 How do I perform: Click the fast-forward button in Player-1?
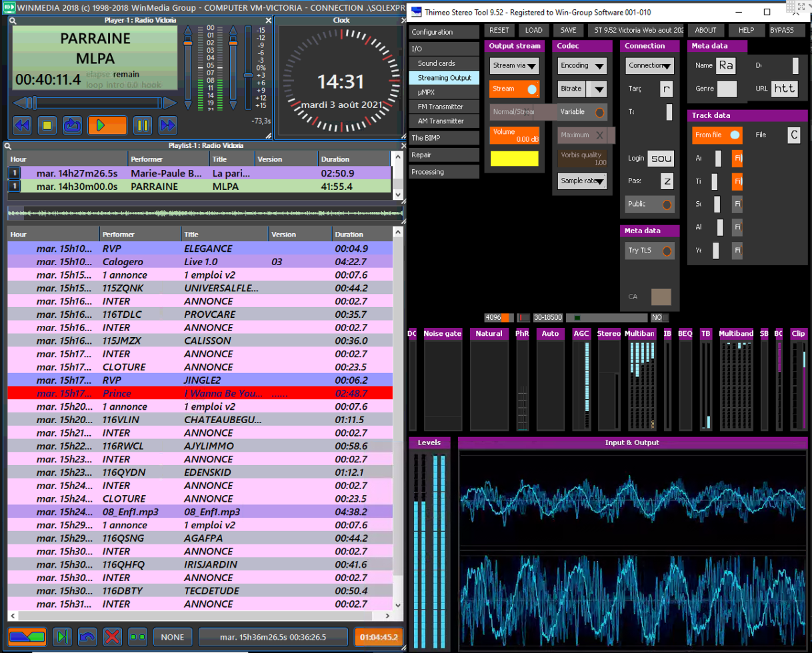point(167,125)
